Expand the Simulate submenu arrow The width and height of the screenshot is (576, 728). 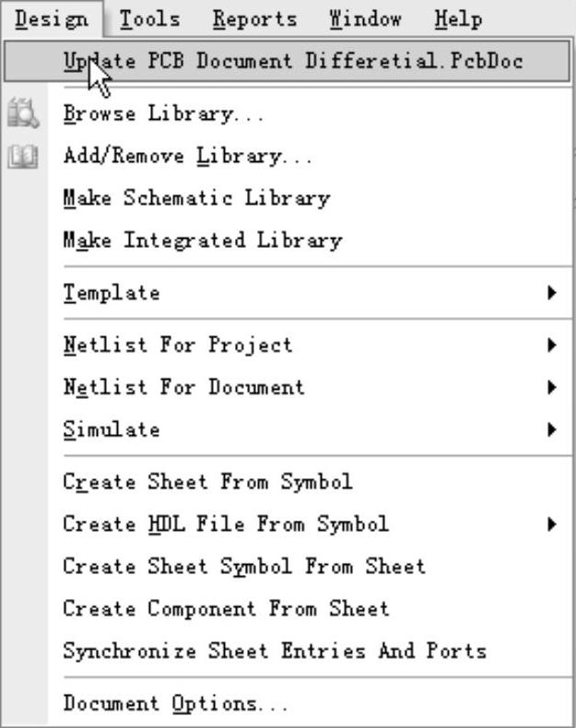pyautogui.click(x=551, y=429)
